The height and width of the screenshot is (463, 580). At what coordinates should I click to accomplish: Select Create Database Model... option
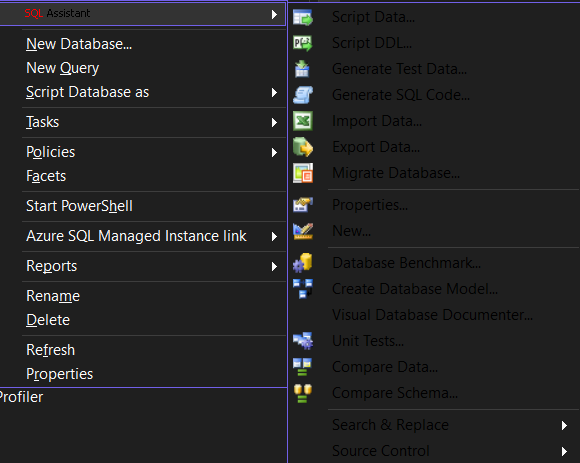pyautogui.click(x=415, y=289)
